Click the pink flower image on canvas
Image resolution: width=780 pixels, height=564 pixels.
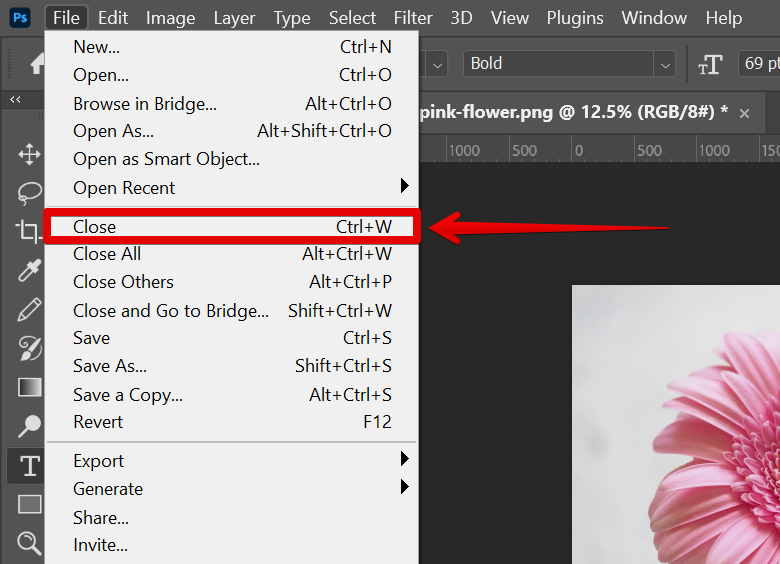pos(676,424)
